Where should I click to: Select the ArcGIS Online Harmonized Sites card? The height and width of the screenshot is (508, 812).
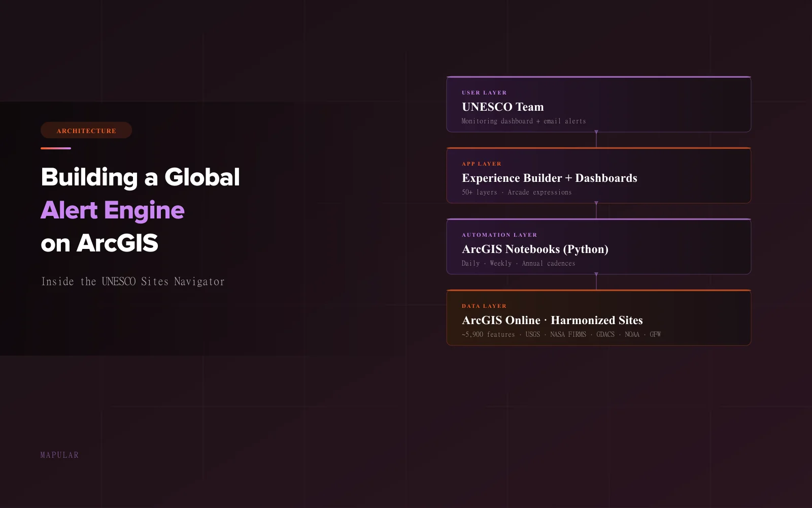(599, 317)
